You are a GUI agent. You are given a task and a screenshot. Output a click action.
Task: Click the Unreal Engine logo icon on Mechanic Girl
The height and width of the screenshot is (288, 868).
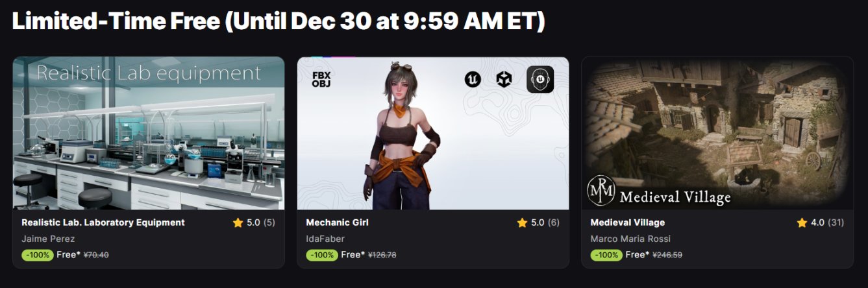(x=473, y=79)
